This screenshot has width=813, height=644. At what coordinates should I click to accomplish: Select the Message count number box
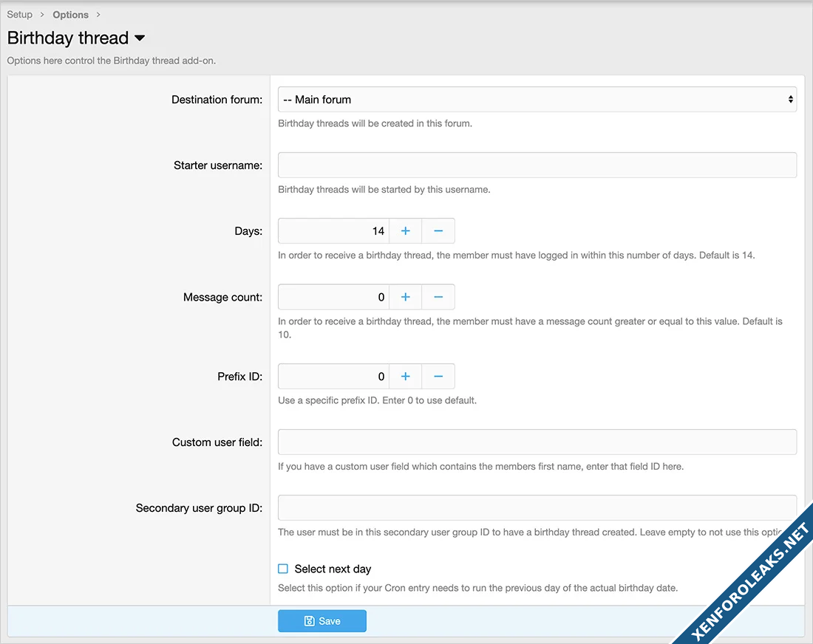pos(333,297)
